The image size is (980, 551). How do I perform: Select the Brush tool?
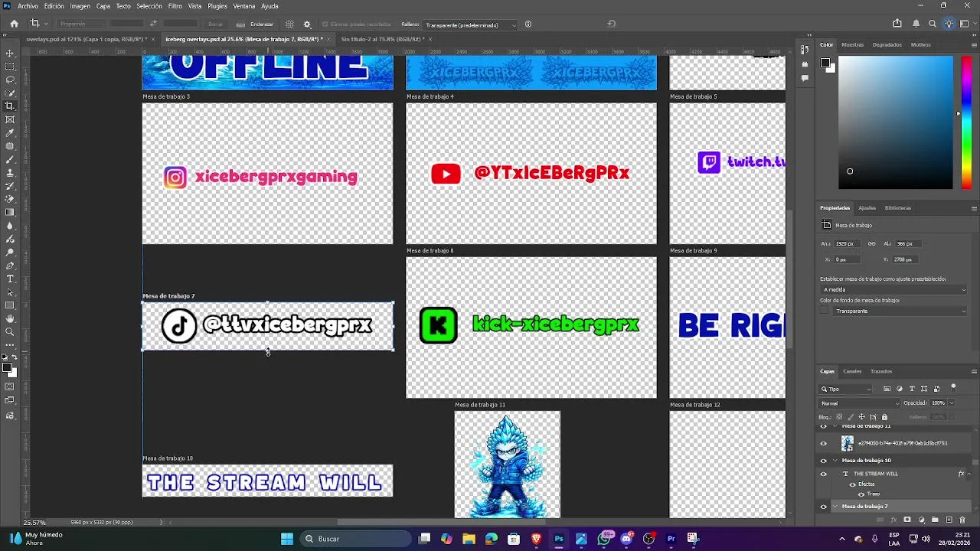pos(10,159)
